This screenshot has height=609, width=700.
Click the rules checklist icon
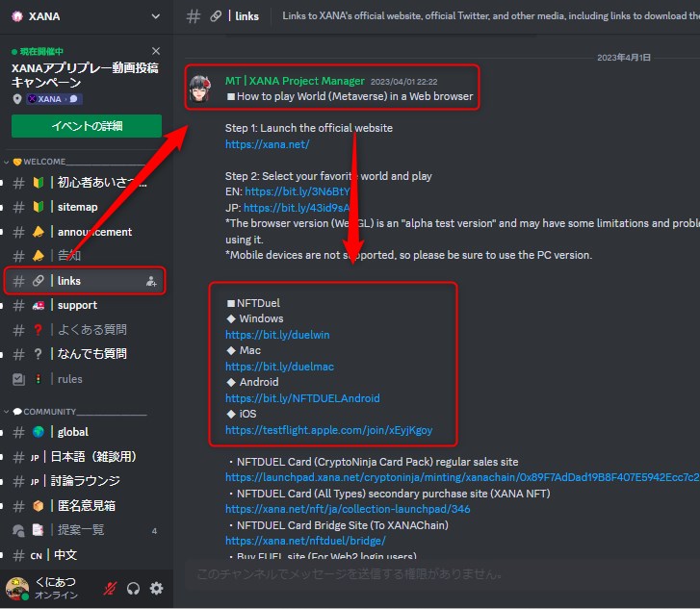[x=18, y=379]
